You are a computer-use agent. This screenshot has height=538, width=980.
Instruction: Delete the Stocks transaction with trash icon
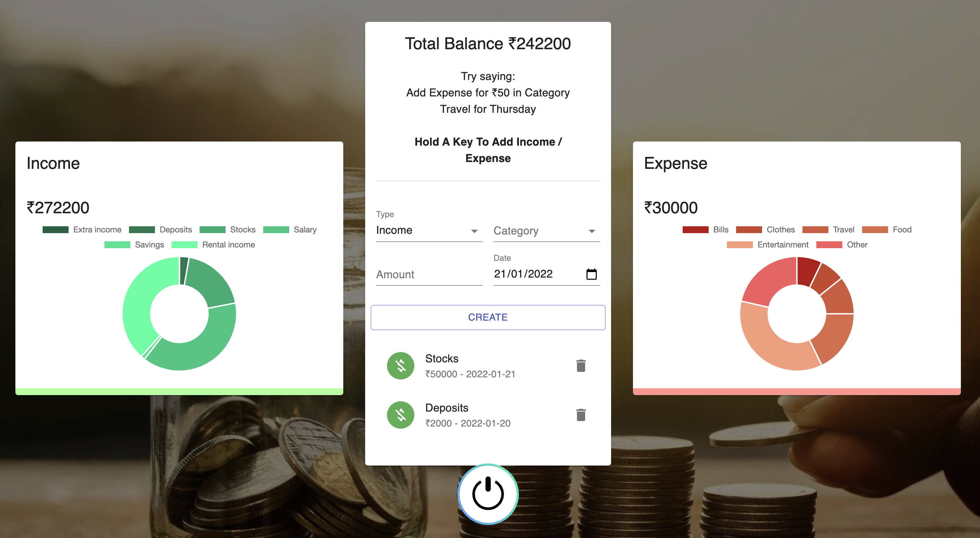tap(581, 365)
